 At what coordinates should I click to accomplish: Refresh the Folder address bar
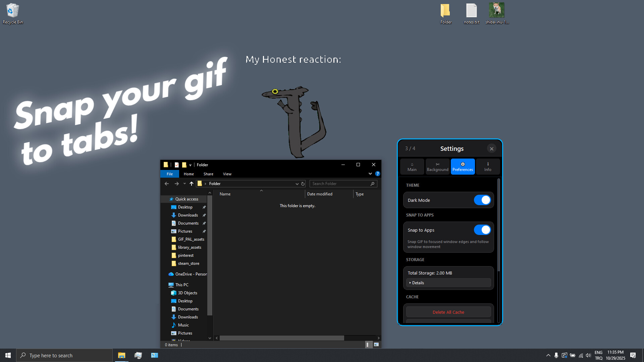click(x=303, y=183)
